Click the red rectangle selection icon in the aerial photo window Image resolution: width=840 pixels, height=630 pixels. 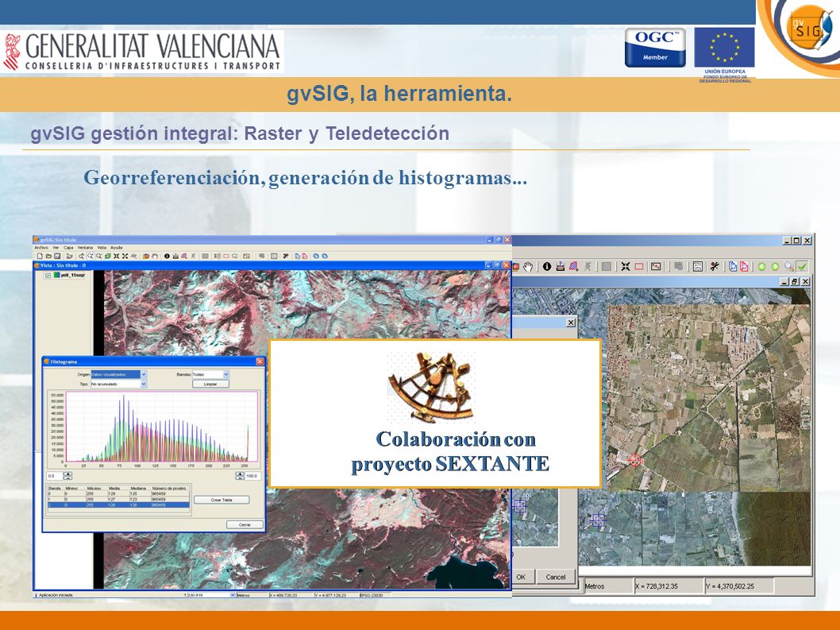click(x=639, y=266)
